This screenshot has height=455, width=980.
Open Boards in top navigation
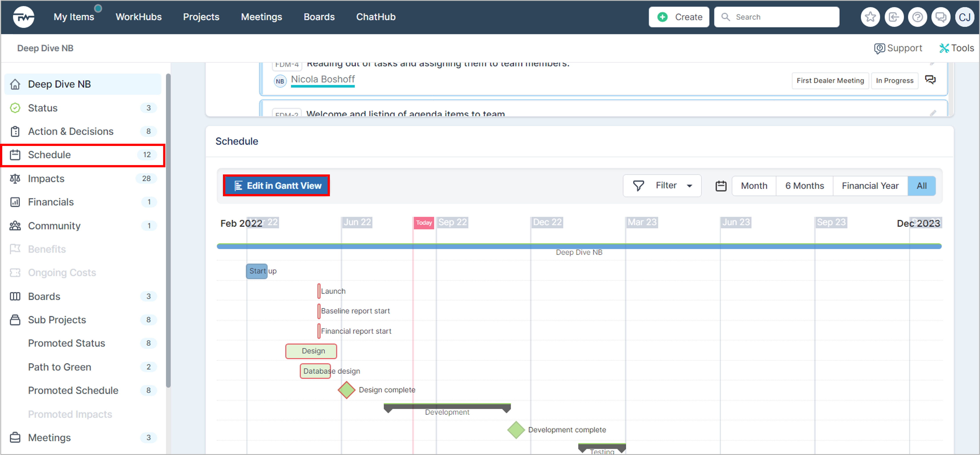319,17
